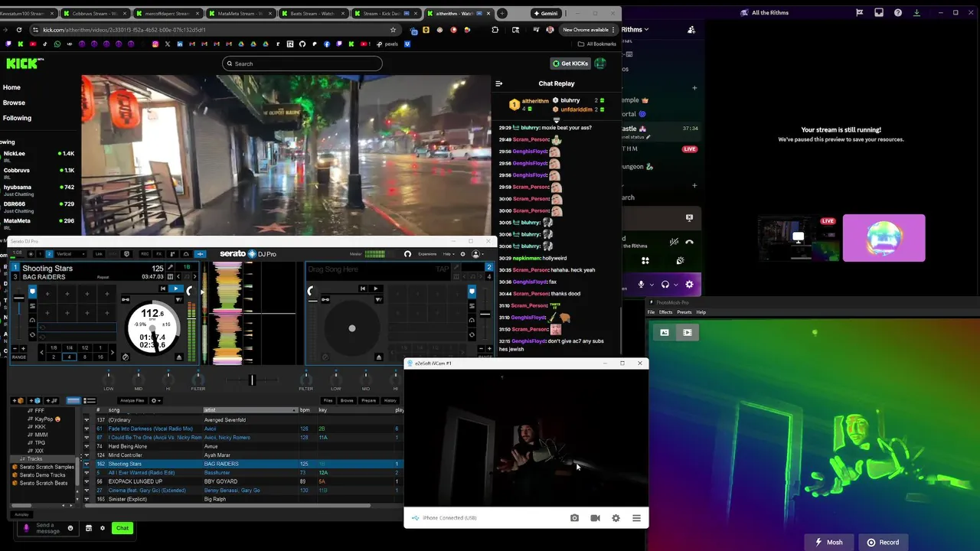
Task: Click Record button in PhotoMosh
Action: tap(883, 542)
